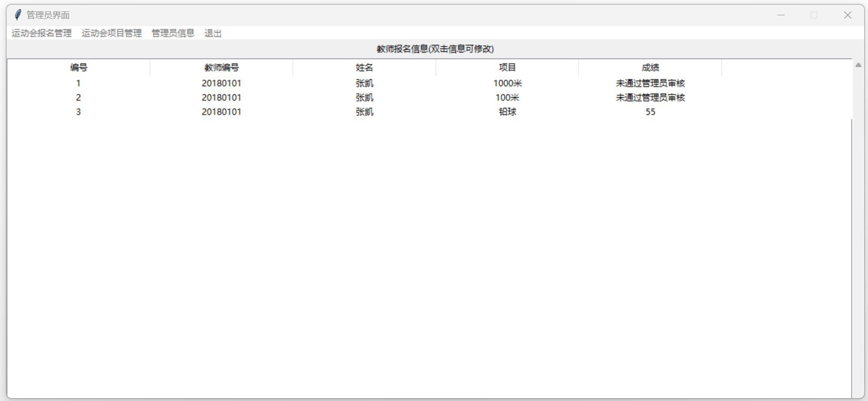Open the 运动会报名管理 menu

click(41, 33)
